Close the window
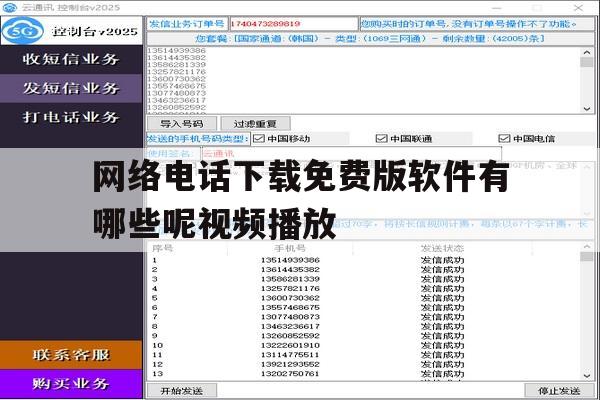The image size is (600, 400). coord(578,7)
